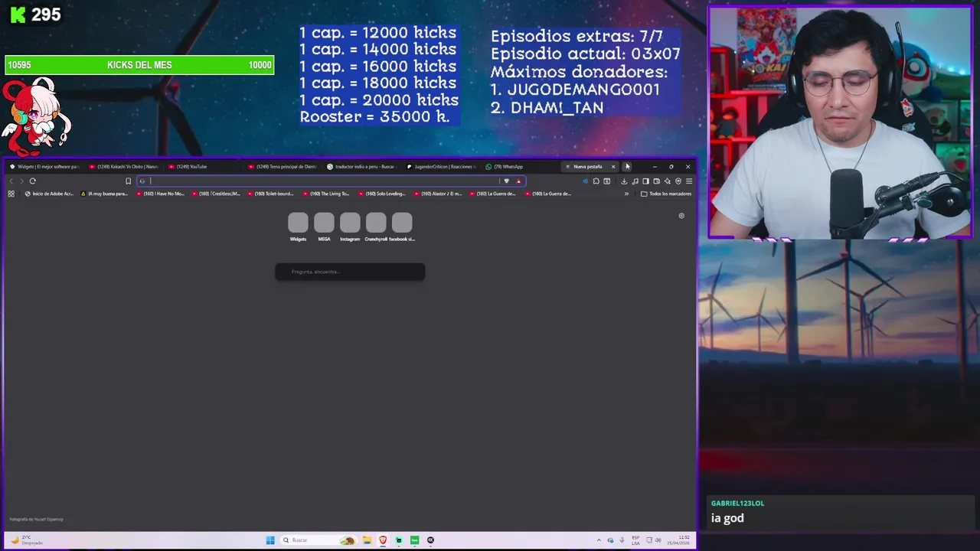
Task: Switch to JugandorCriticon tab
Action: click(442, 166)
